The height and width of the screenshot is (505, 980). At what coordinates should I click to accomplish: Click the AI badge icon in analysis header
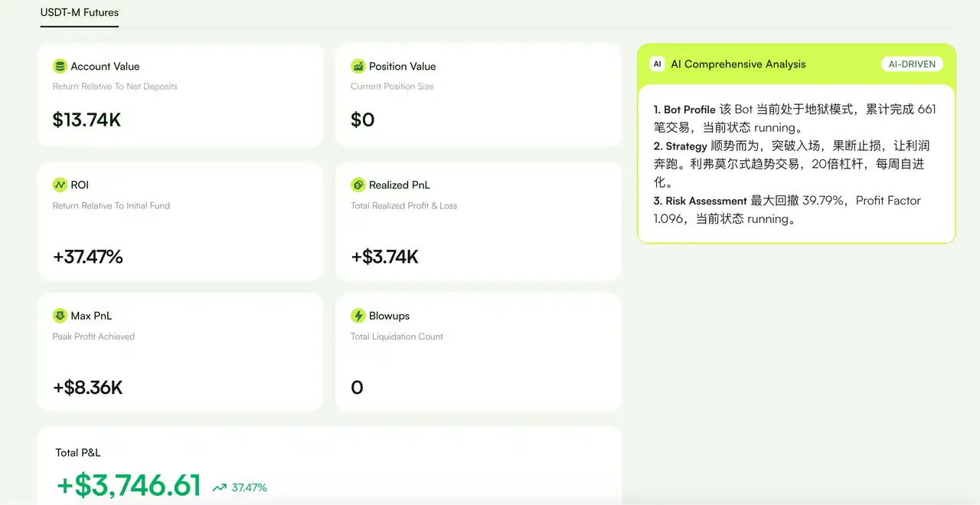coord(657,64)
